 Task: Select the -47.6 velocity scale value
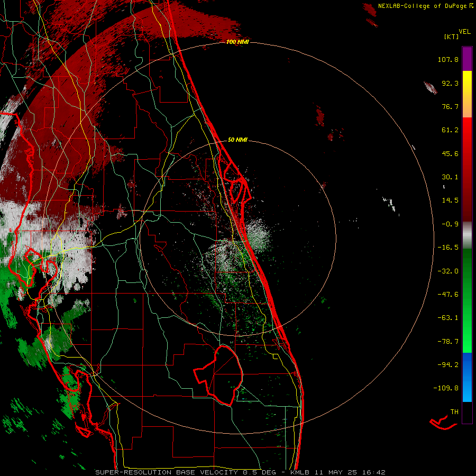[448, 295]
